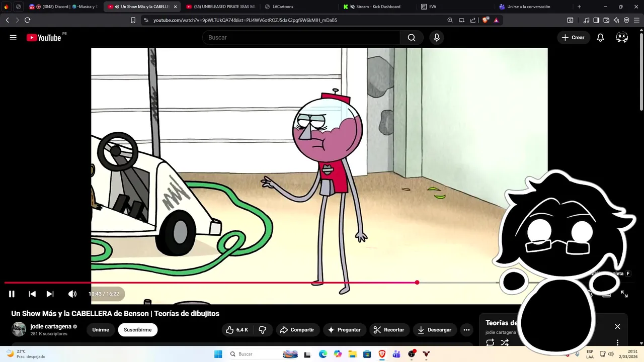This screenshot has width=644, height=362.
Task: Open OBS Studio from the taskbar
Action: coord(412,354)
